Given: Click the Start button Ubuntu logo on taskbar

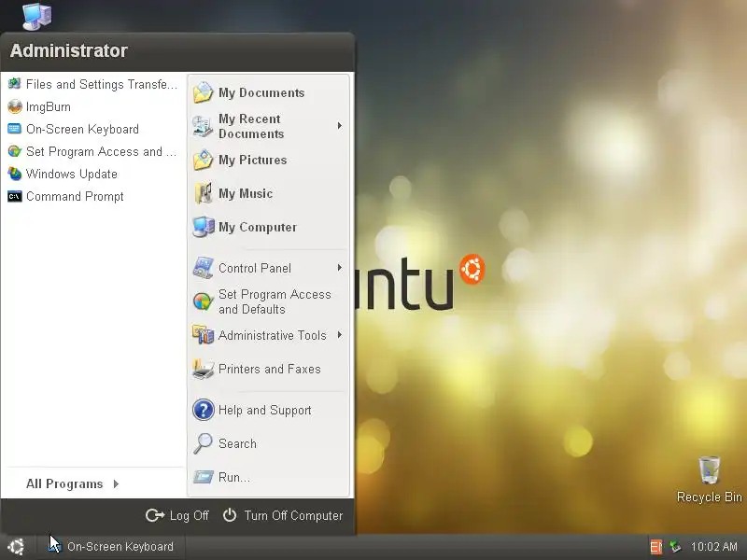Looking at the screenshot, I should [x=16, y=547].
